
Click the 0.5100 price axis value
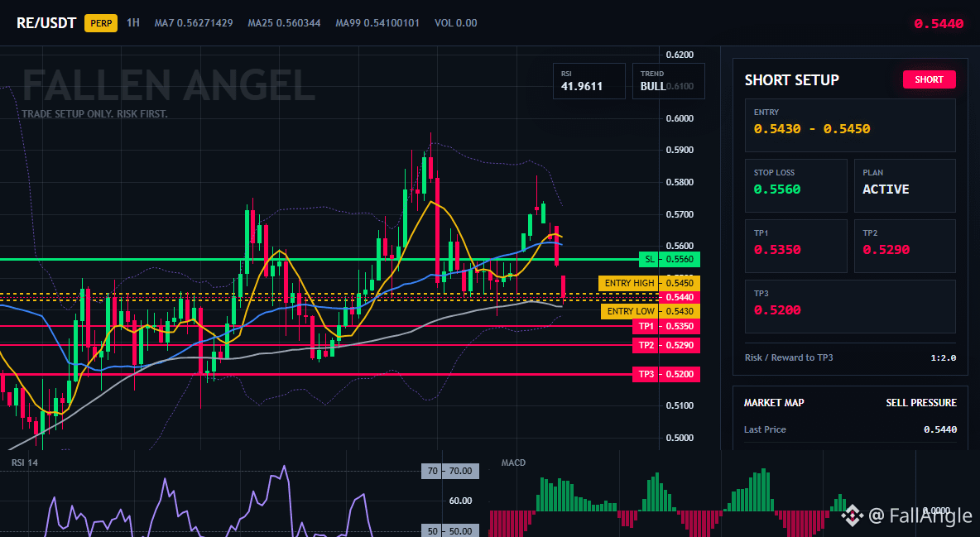680,405
